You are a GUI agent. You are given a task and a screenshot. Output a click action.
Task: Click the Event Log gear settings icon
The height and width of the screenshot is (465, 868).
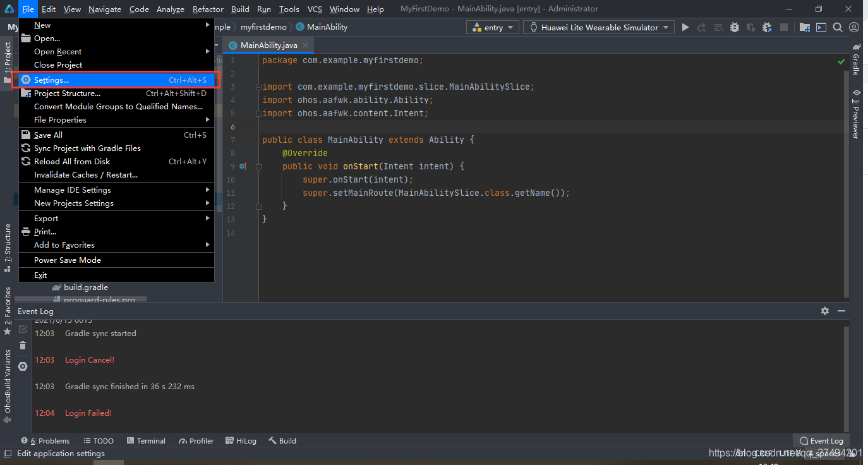[x=824, y=311]
